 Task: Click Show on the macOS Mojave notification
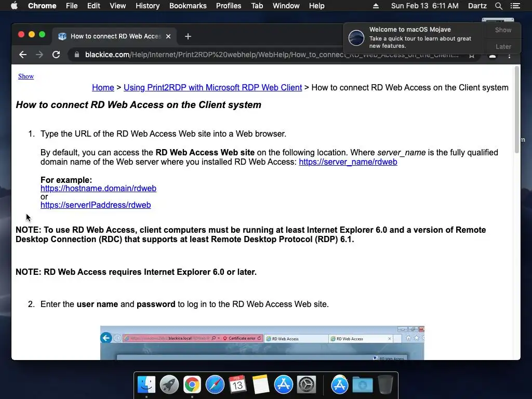(x=503, y=30)
